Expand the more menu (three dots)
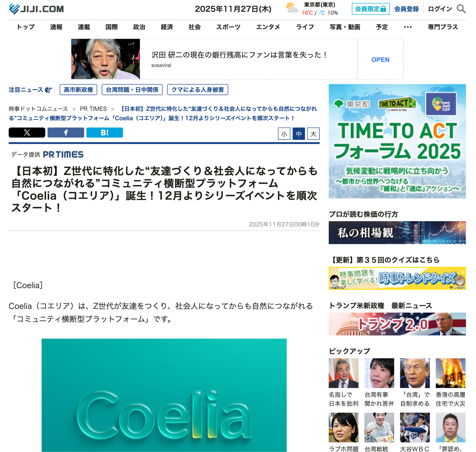 tap(407, 27)
